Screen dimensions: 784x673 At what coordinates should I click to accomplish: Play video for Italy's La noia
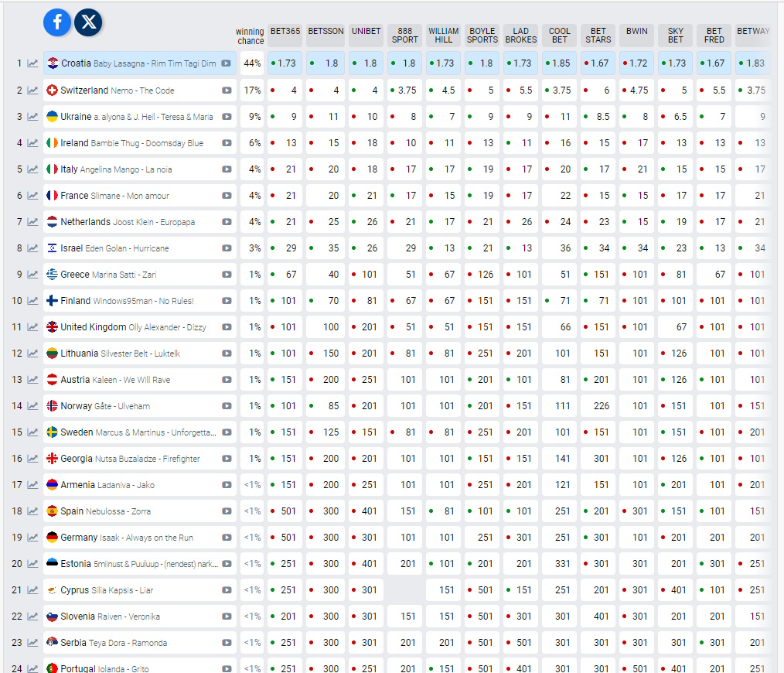point(227,169)
